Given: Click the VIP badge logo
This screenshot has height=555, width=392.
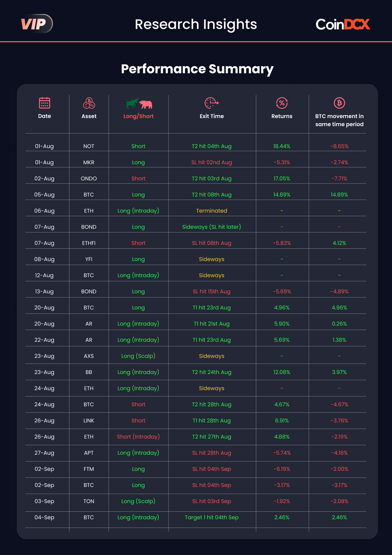Looking at the screenshot, I should click(x=36, y=24).
